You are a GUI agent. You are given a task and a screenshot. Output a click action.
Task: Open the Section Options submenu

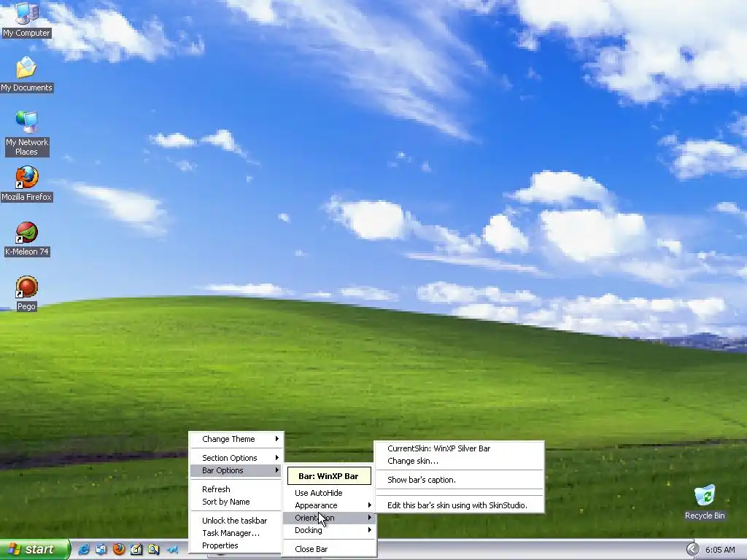point(237,458)
